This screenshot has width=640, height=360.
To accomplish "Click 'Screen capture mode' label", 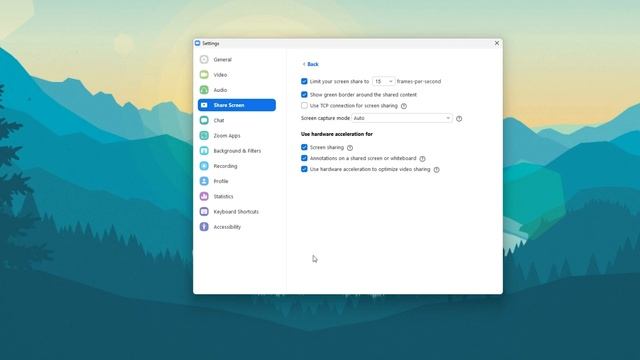I will (x=325, y=118).
